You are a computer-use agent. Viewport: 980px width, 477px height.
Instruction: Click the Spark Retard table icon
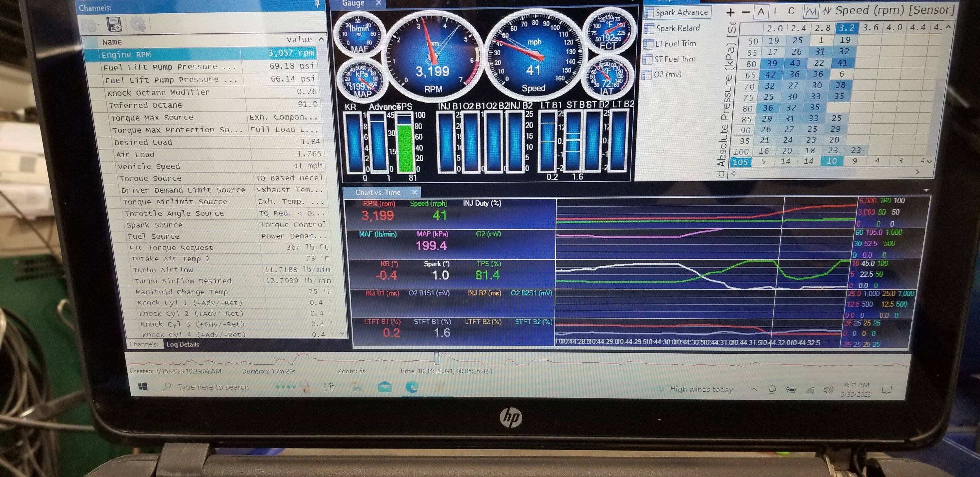[x=649, y=28]
